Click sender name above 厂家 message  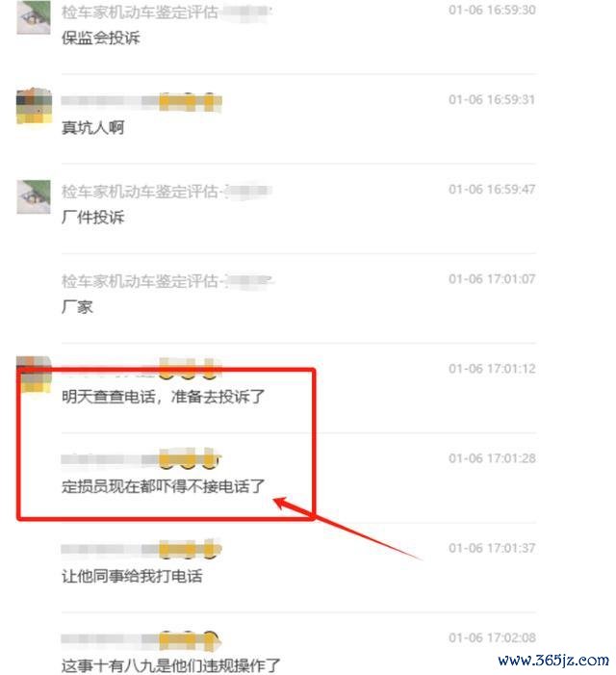[167, 281]
